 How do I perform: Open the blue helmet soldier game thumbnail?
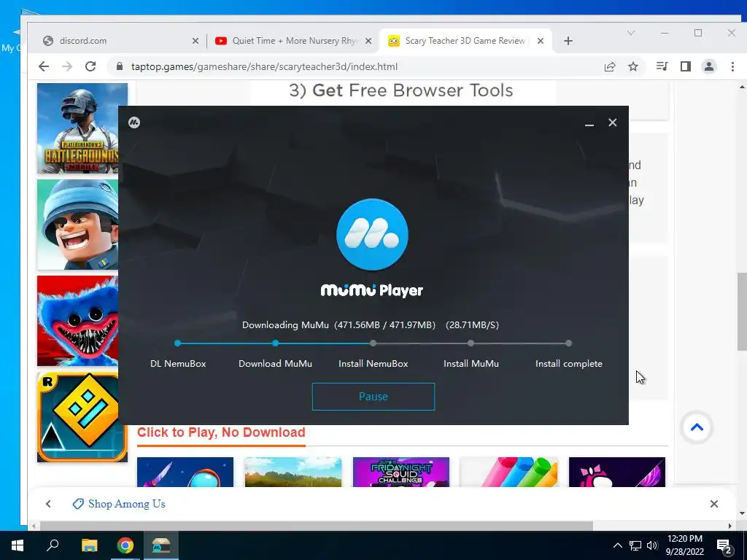77,225
